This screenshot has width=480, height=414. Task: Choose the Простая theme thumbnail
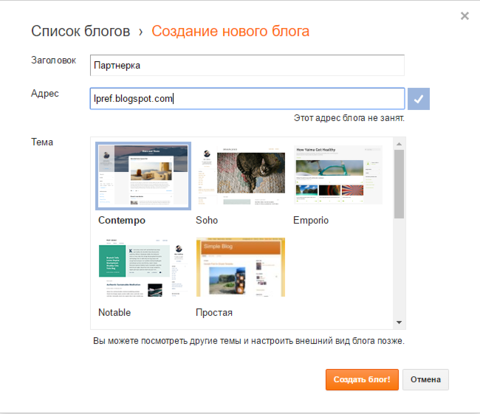click(241, 267)
